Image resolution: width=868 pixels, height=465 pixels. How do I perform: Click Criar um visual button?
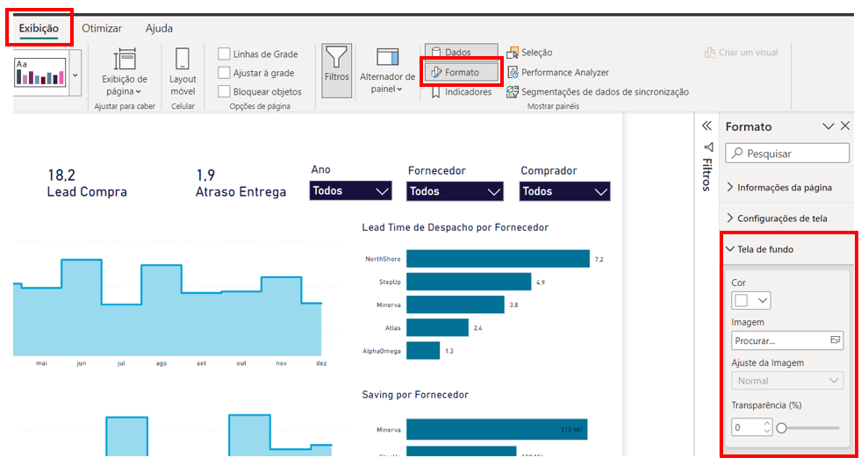point(742,53)
